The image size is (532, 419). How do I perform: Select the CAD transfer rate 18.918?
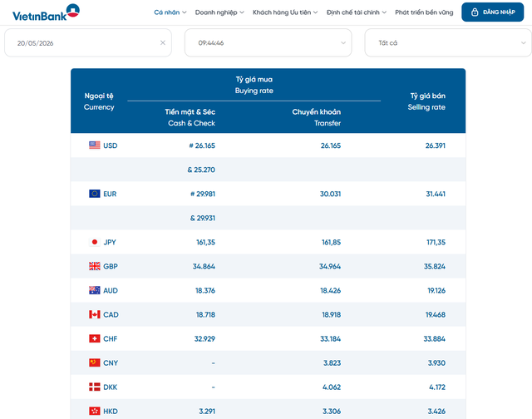point(331,314)
